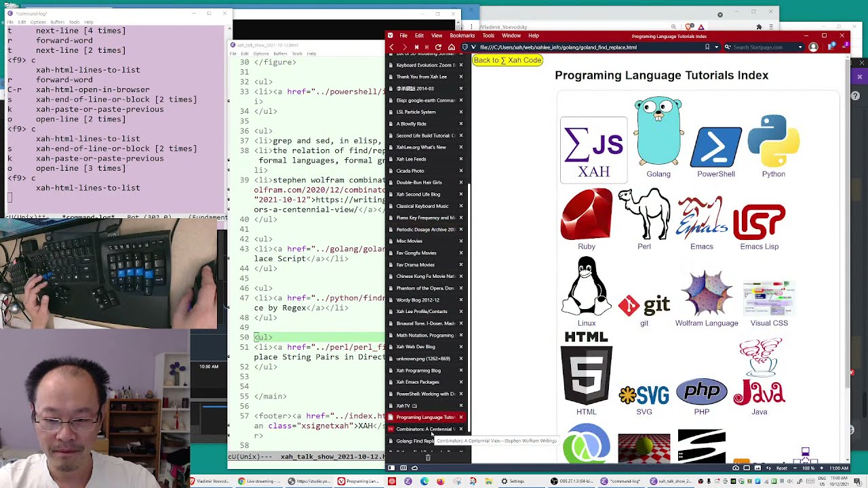Toggle images display in Vivaldi status bar
The image size is (868, 488).
tap(757, 468)
